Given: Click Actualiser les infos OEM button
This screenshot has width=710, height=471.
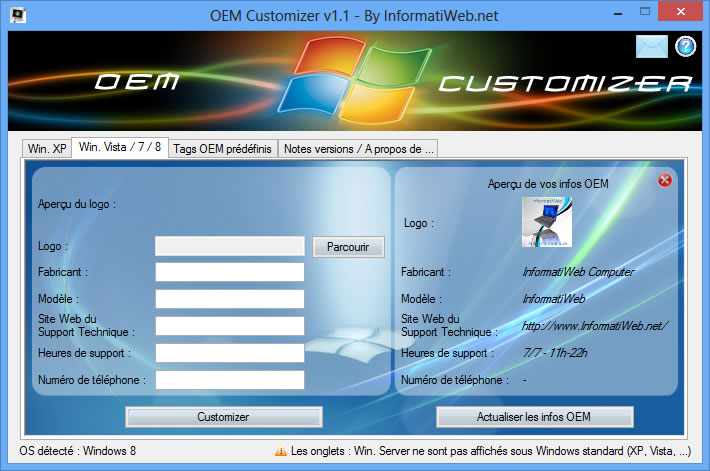Looking at the screenshot, I should pos(534,417).
